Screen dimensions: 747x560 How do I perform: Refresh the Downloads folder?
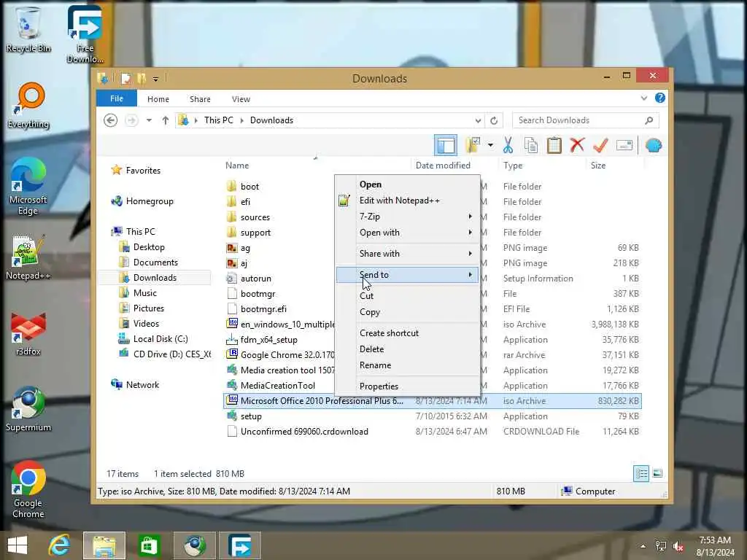[494, 120]
